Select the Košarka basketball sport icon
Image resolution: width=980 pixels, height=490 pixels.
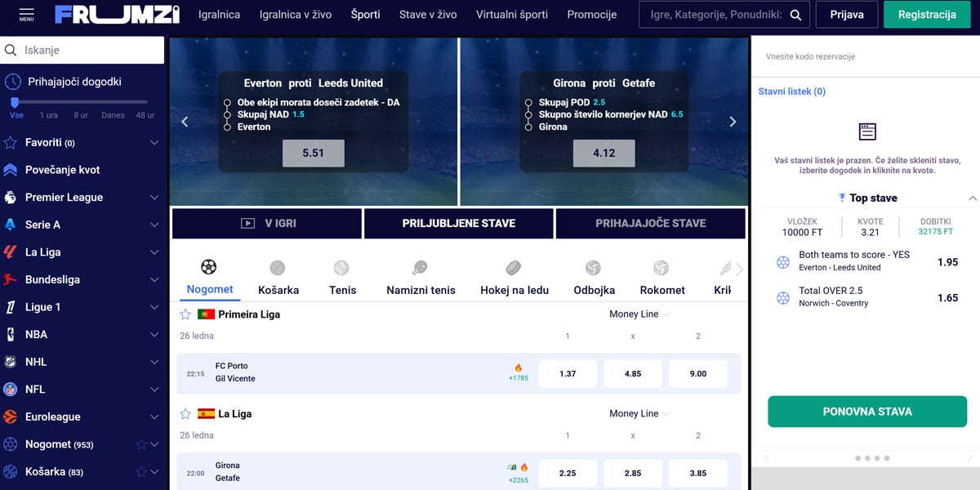pyautogui.click(x=278, y=268)
